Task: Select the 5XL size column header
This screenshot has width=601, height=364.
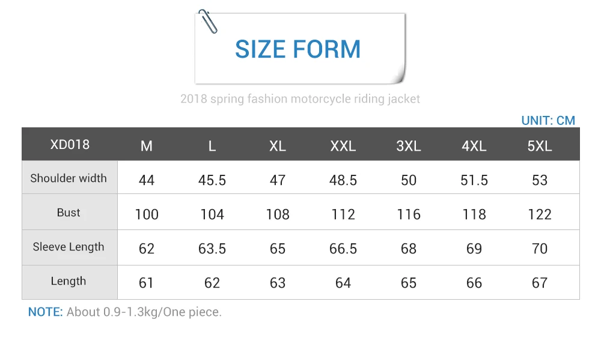Action: click(x=540, y=146)
